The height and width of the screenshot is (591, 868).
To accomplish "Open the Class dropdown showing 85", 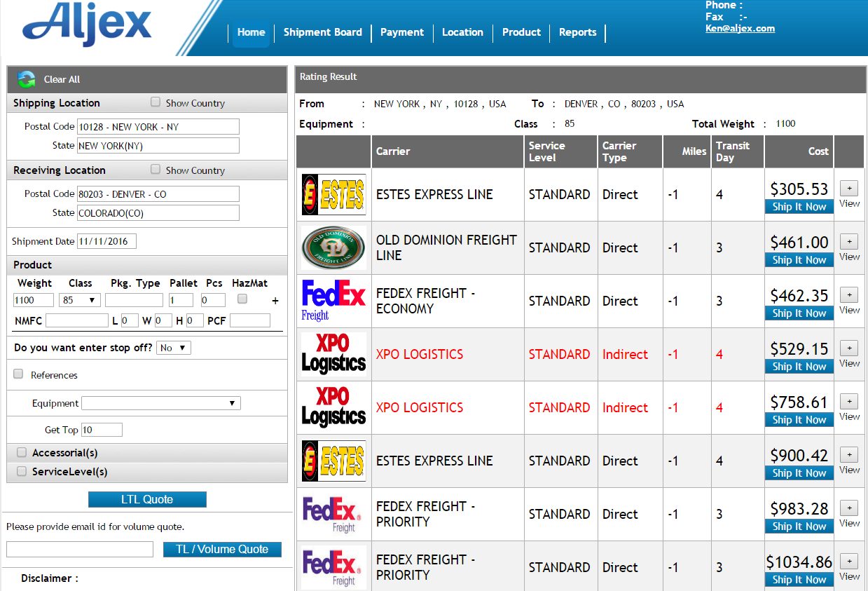I will coord(80,299).
